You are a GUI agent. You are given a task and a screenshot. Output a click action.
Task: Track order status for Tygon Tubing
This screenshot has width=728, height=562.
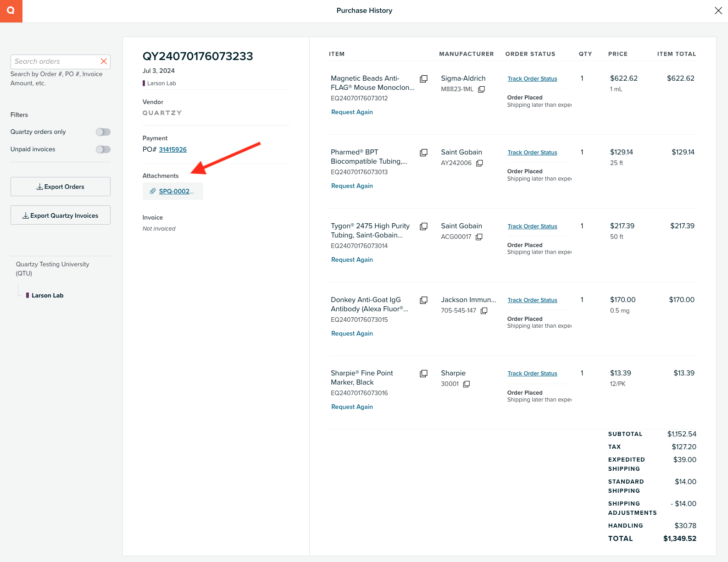coord(532,226)
